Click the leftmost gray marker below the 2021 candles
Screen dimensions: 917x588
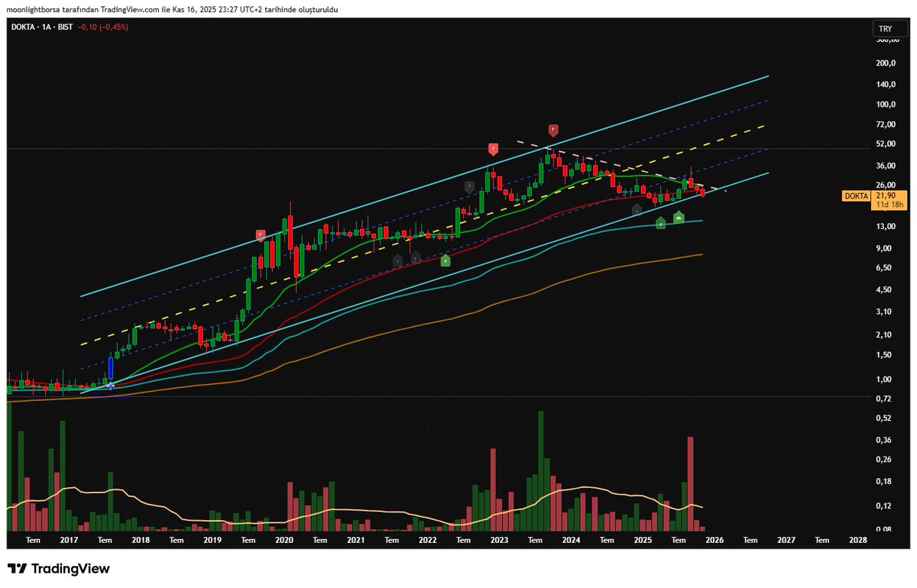397,260
